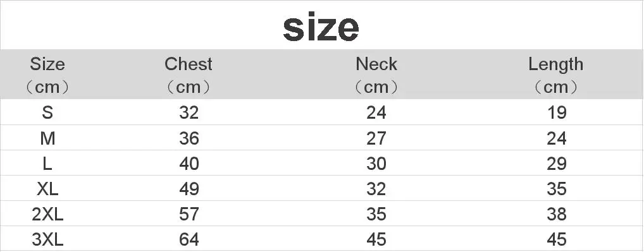
Task: Click chest value 49 for size XL
Action: point(189,189)
